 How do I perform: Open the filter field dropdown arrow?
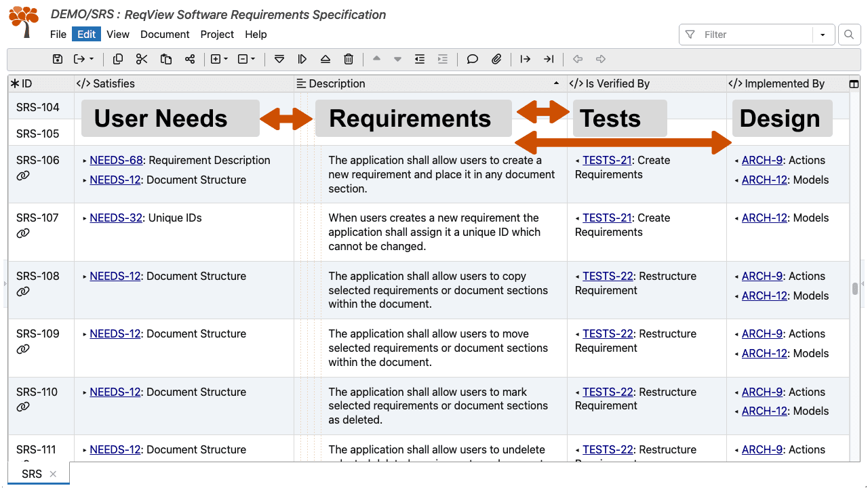[x=822, y=34]
